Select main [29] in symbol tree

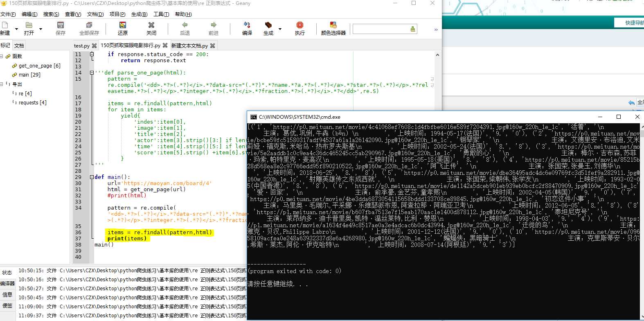[29, 75]
